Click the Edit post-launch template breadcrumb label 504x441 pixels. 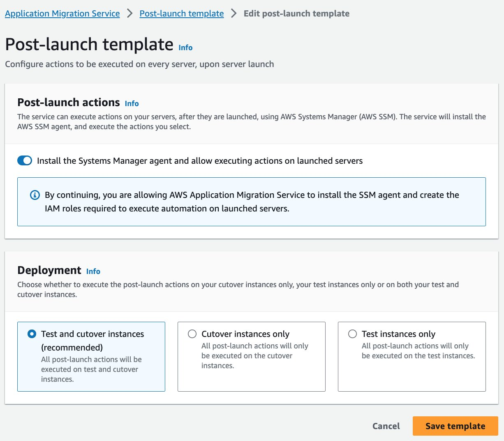tap(296, 13)
